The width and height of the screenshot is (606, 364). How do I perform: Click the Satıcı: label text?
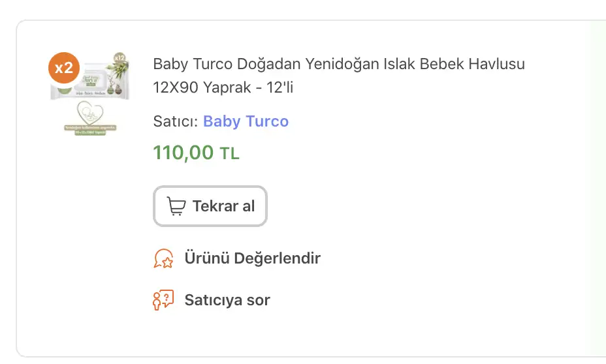point(176,121)
